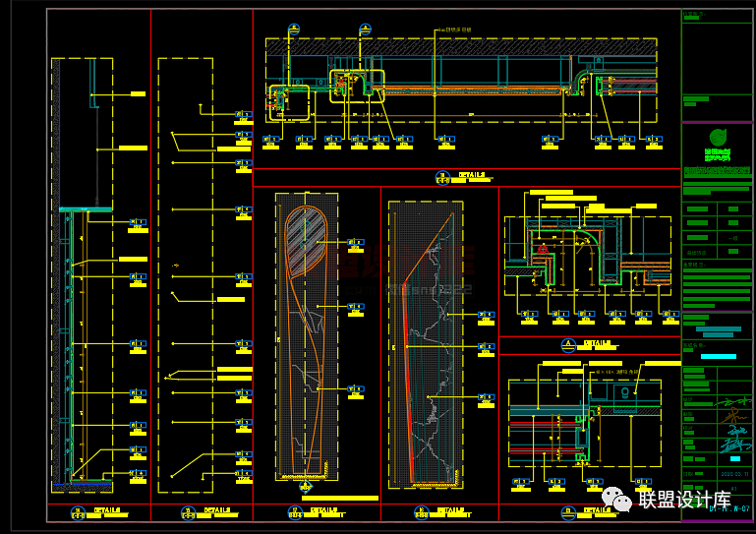
Task: Click the DETAILS A circle marker
Action: coord(568,344)
